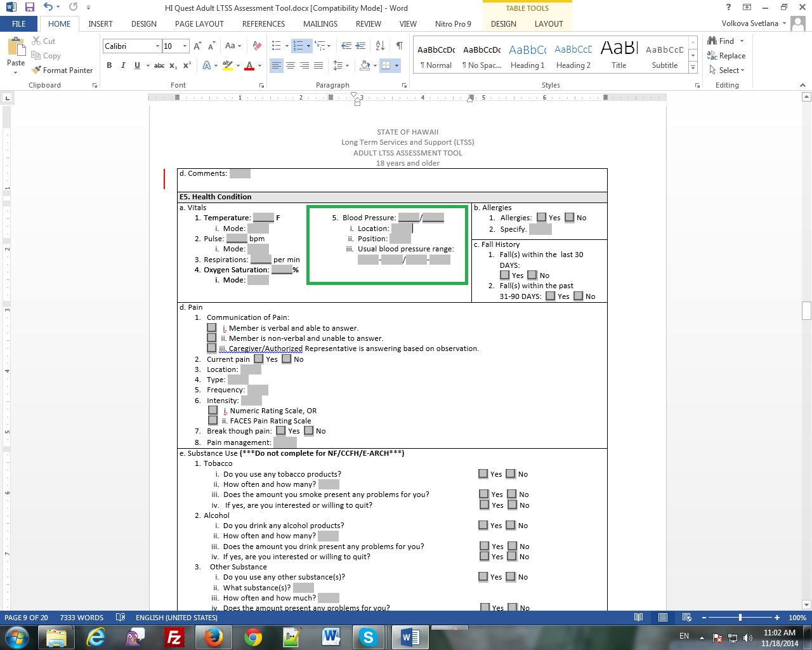Check Current pain Yes checkbox

(258, 359)
